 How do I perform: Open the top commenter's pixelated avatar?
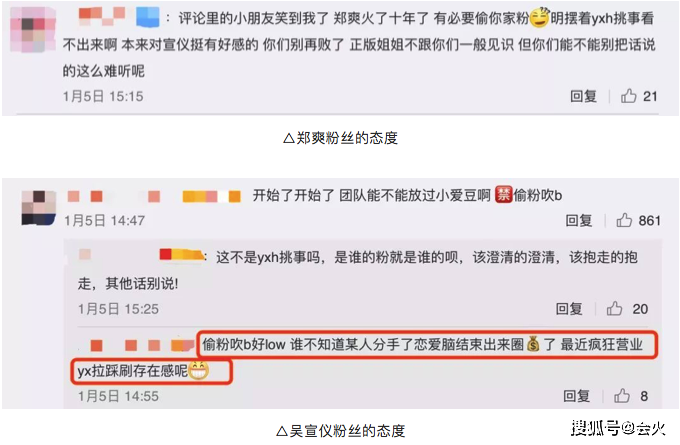click(33, 30)
